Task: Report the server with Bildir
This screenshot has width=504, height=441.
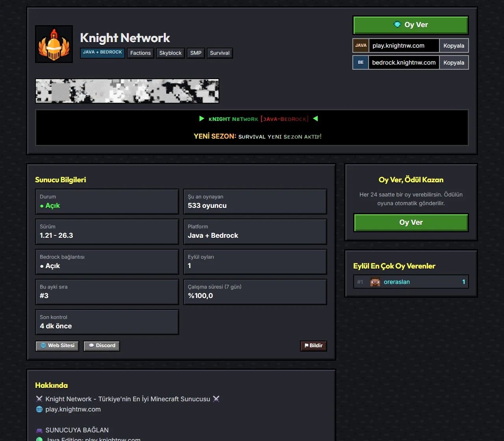Action: coord(313,346)
